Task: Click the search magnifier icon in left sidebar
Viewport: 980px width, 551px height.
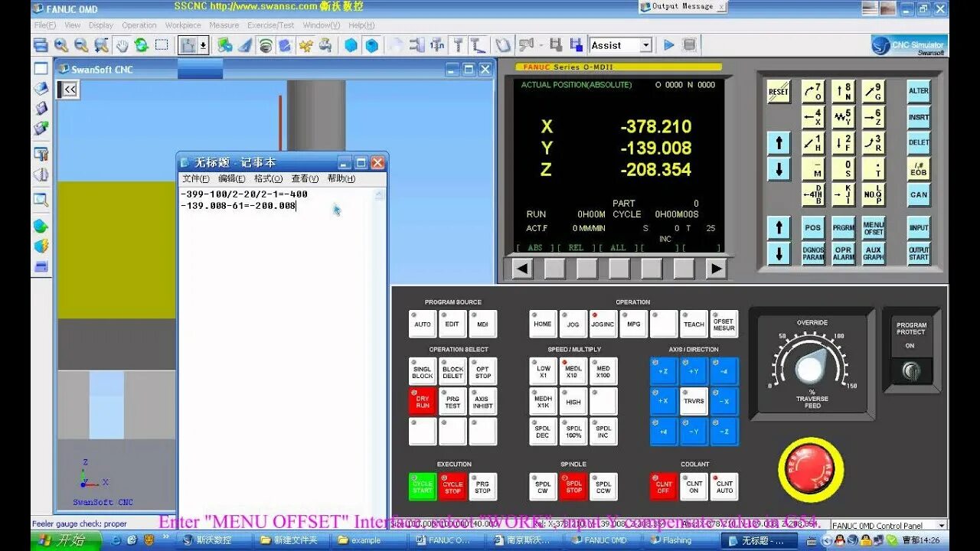Action: coord(41,201)
